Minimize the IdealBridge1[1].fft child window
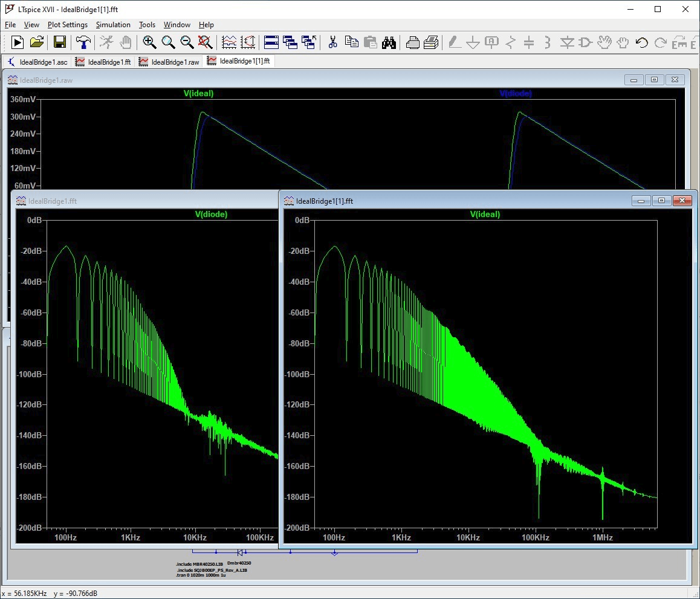 (641, 201)
